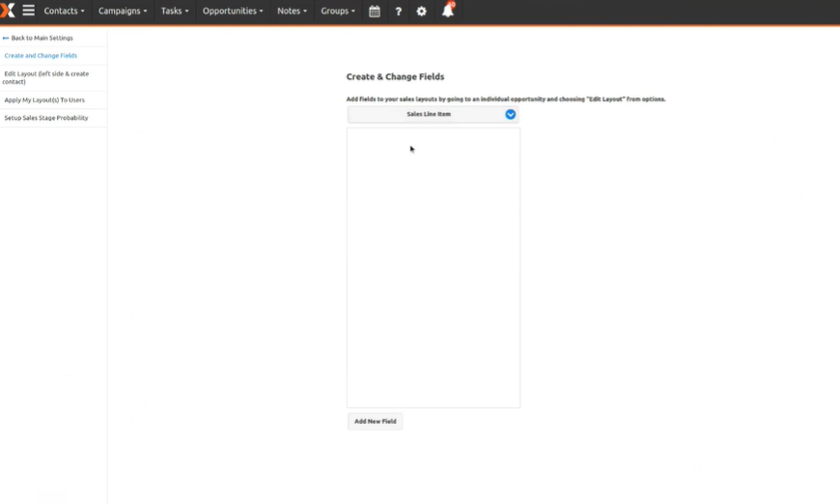The width and height of the screenshot is (840, 504).
Task: Click the orange X logo icon
Action: (x=7, y=11)
